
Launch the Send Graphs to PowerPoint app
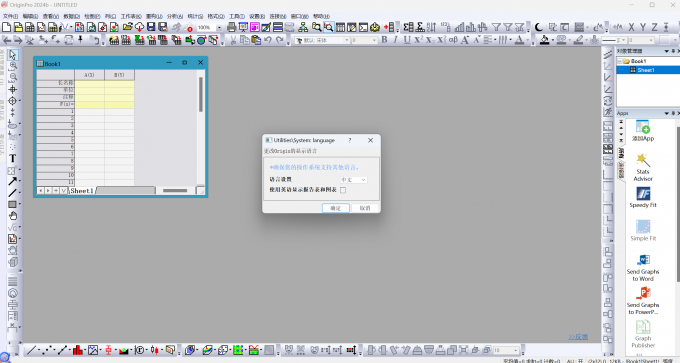click(x=643, y=301)
